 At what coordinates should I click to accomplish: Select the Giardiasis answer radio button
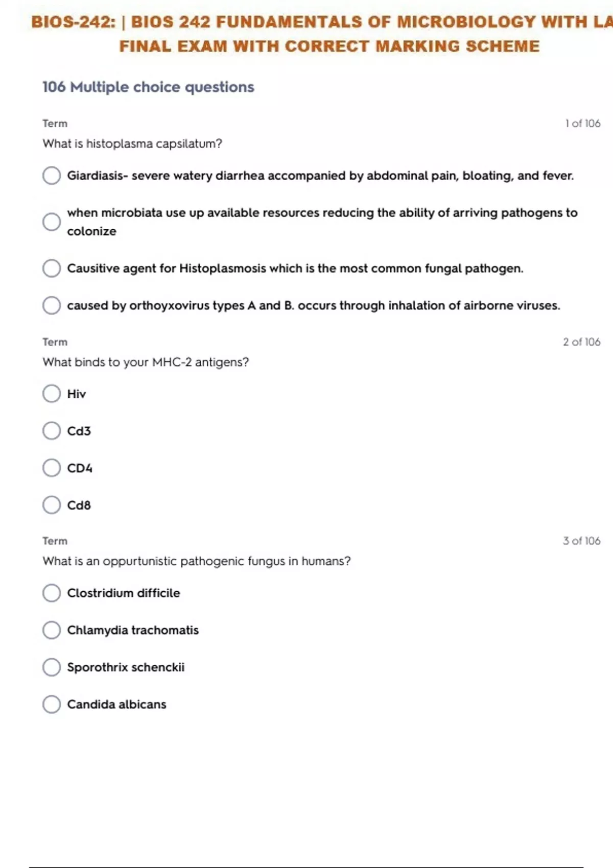pos(52,176)
